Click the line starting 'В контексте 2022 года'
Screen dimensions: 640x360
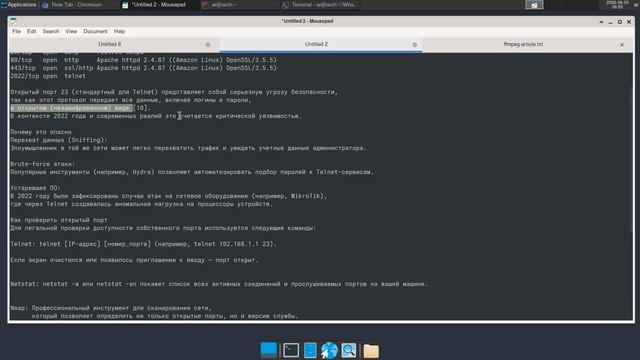tap(156, 116)
